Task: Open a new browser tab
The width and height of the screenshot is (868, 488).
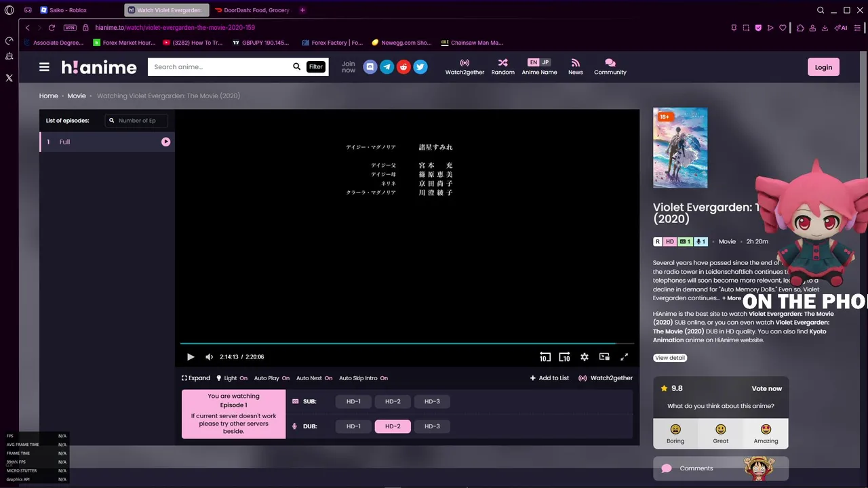Action: [x=302, y=10]
